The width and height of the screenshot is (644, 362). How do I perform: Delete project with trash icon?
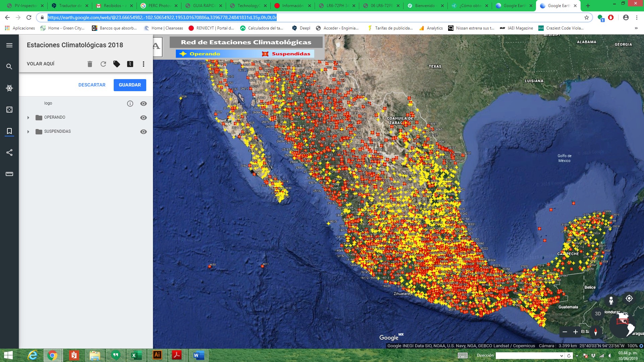point(90,64)
